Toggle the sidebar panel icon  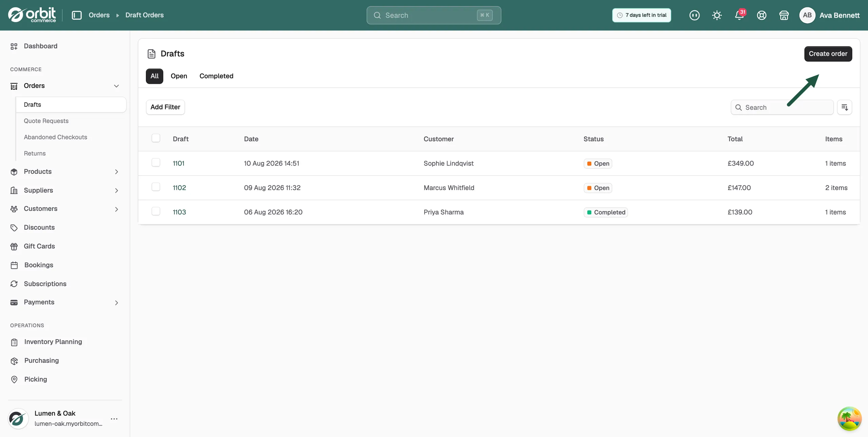[x=77, y=15]
